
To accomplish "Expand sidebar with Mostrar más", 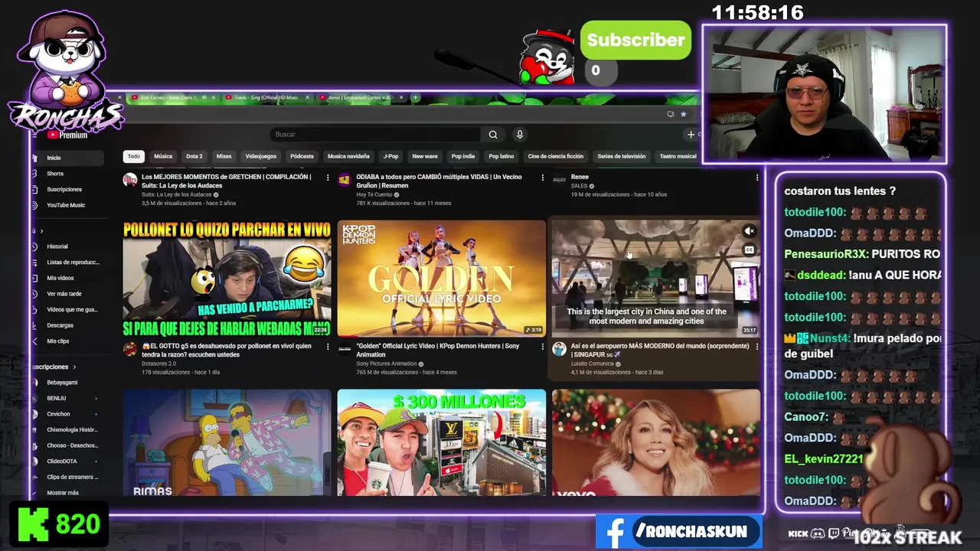I will [x=63, y=493].
